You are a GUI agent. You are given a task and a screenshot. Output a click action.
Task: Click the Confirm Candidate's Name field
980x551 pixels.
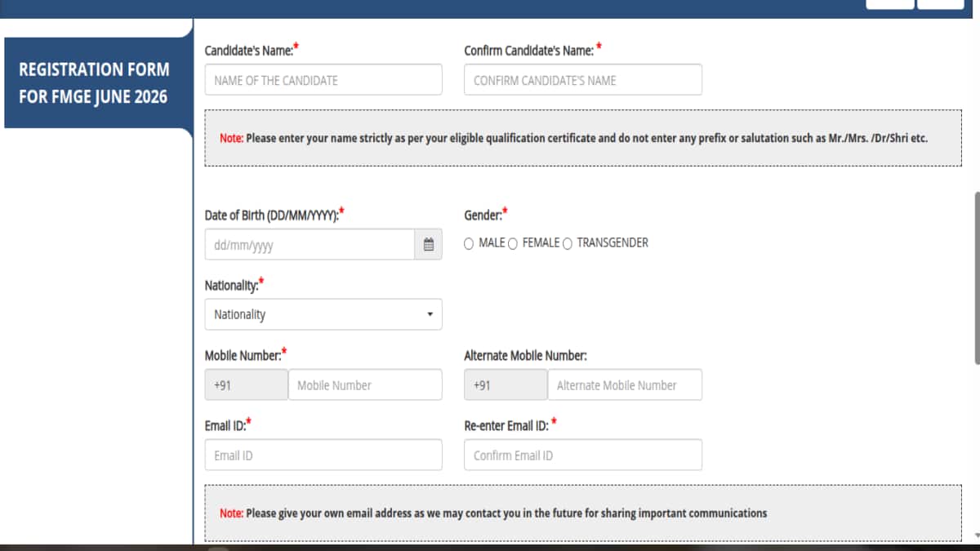582,80
